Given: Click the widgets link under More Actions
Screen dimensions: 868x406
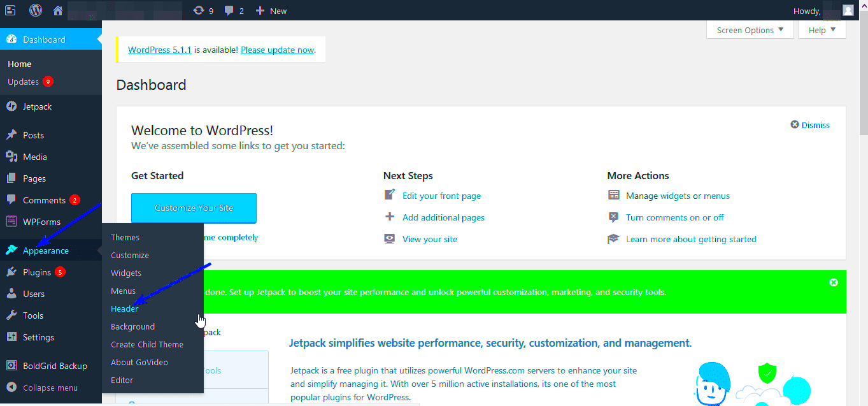Looking at the screenshot, I should coord(675,196).
